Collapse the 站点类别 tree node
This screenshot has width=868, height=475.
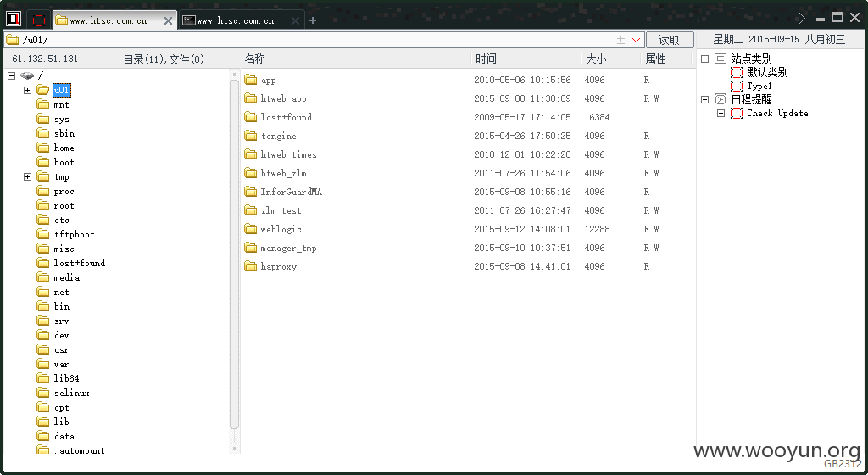pyautogui.click(x=704, y=59)
